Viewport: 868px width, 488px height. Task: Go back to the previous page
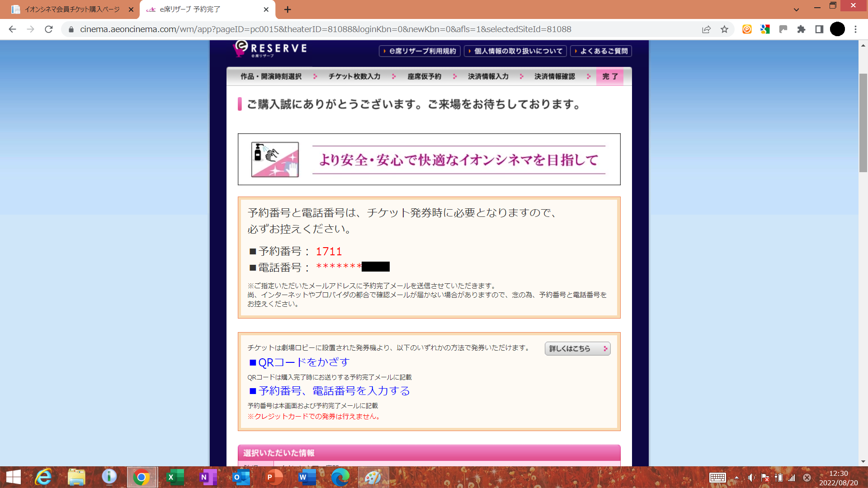(x=12, y=29)
